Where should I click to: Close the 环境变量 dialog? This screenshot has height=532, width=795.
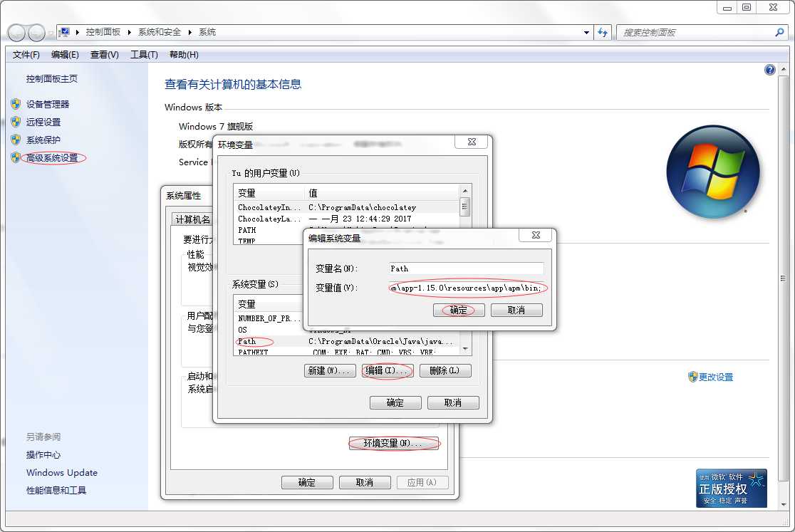[x=472, y=142]
